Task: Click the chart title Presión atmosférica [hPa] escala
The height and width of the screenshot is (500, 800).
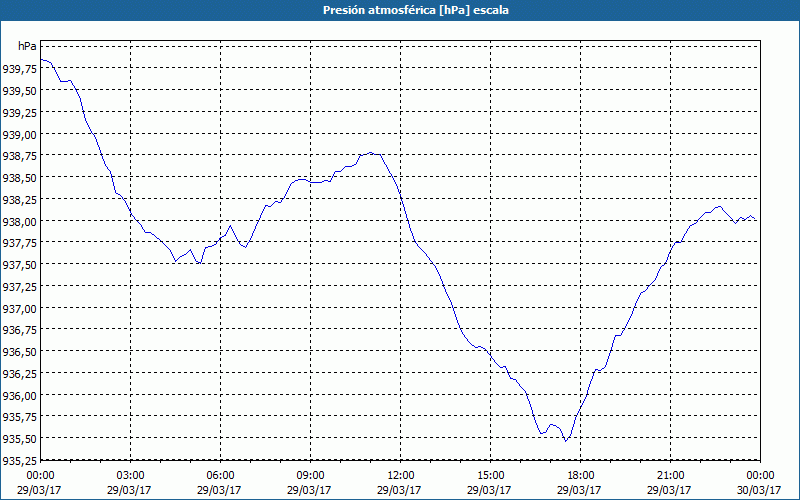Action: (x=415, y=10)
